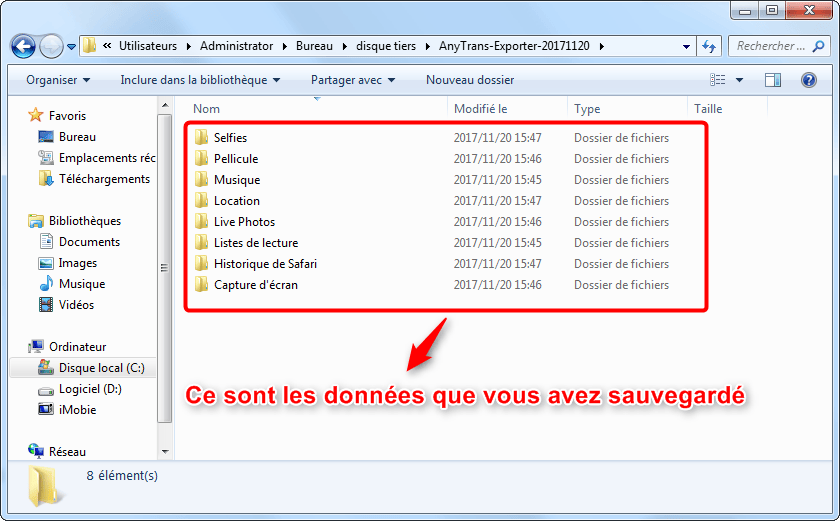Viewport: 840px width, 521px height.
Task: Select the Téléchargements shortcut in Favoris
Action: click(x=104, y=179)
